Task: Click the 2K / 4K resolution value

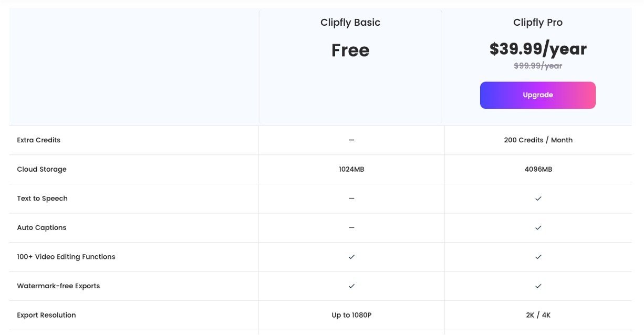Action: click(538, 315)
